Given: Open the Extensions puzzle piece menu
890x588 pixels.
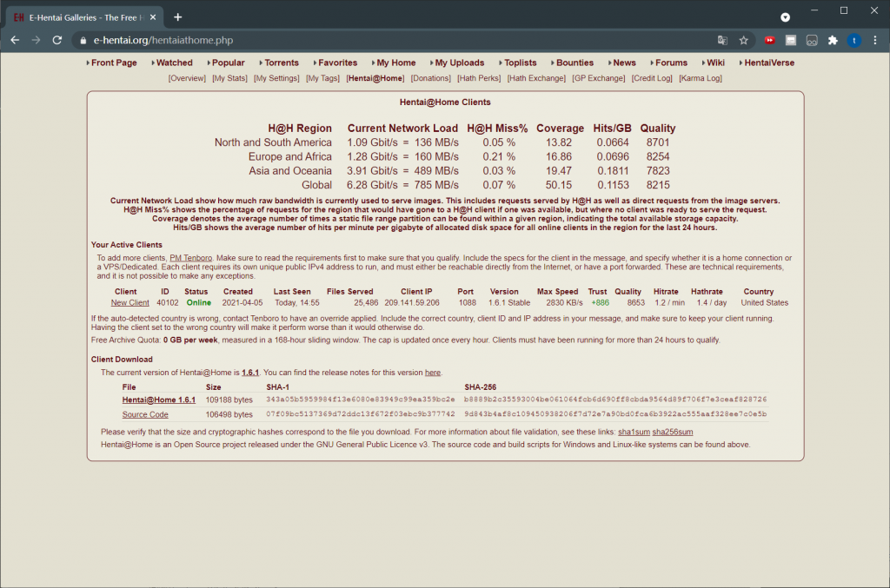Looking at the screenshot, I should pos(833,40).
